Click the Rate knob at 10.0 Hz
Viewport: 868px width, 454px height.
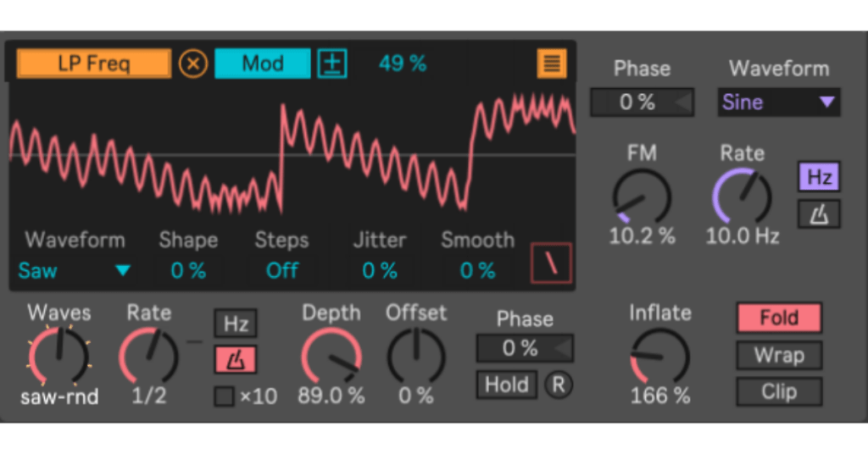[742, 197]
